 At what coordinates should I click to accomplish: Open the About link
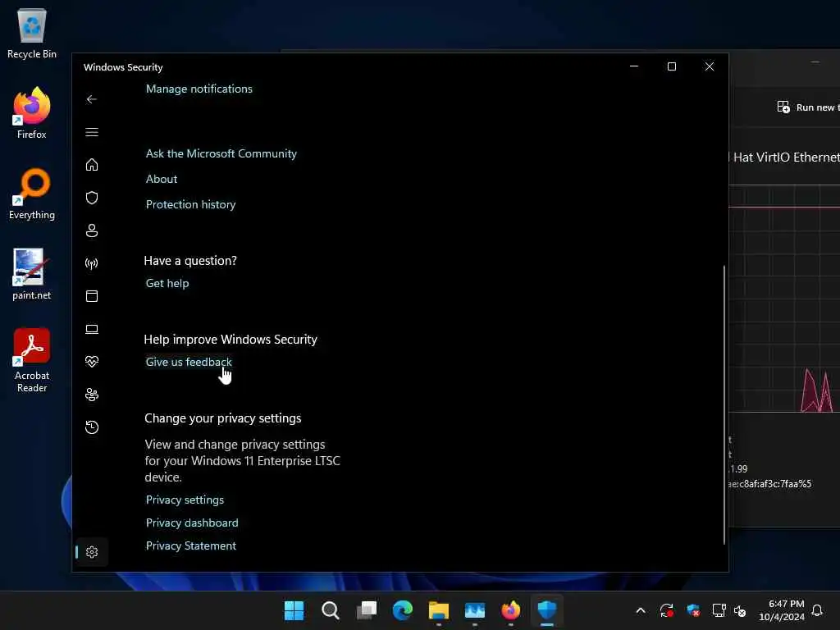(x=162, y=179)
